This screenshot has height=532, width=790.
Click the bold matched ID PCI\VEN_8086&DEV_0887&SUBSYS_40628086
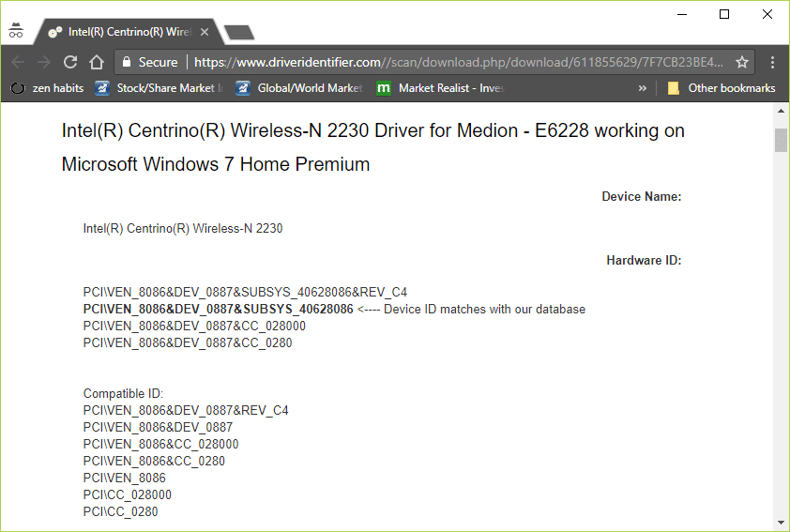pos(219,310)
